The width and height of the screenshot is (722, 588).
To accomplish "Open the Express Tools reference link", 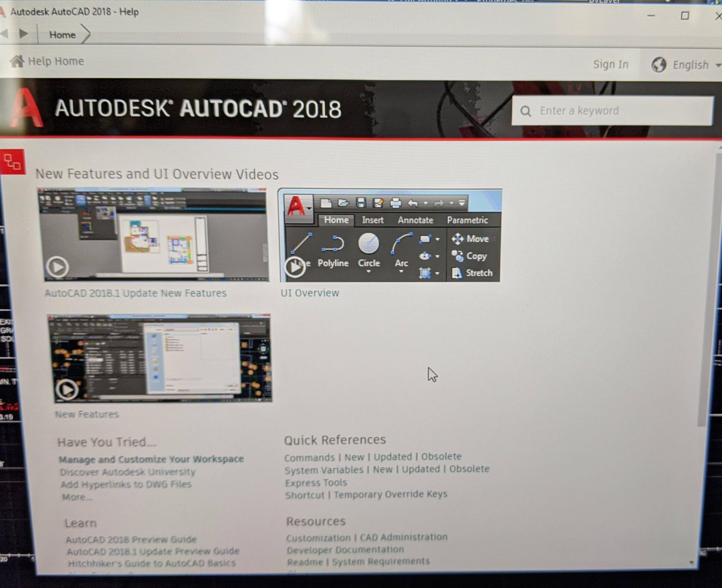I will (316, 482).
